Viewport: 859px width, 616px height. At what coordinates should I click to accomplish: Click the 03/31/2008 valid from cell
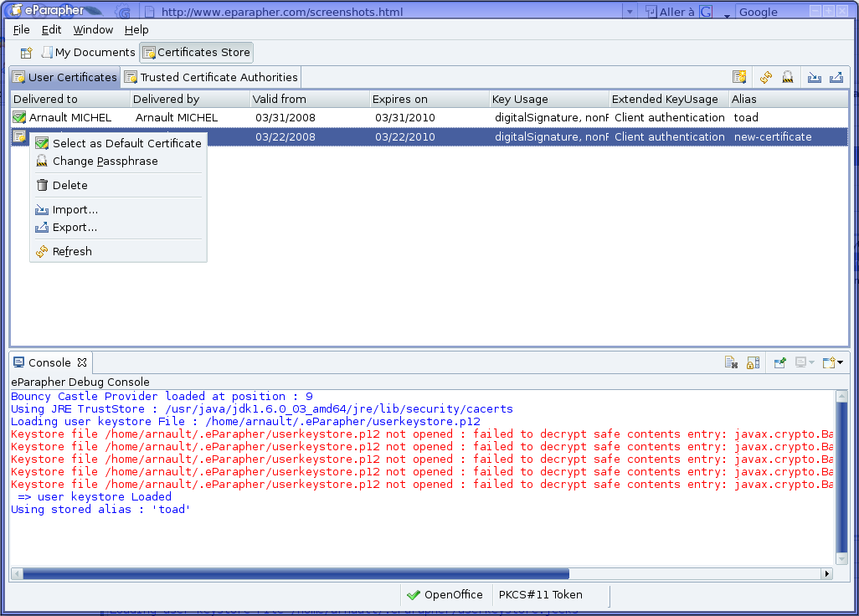[285, 117]
